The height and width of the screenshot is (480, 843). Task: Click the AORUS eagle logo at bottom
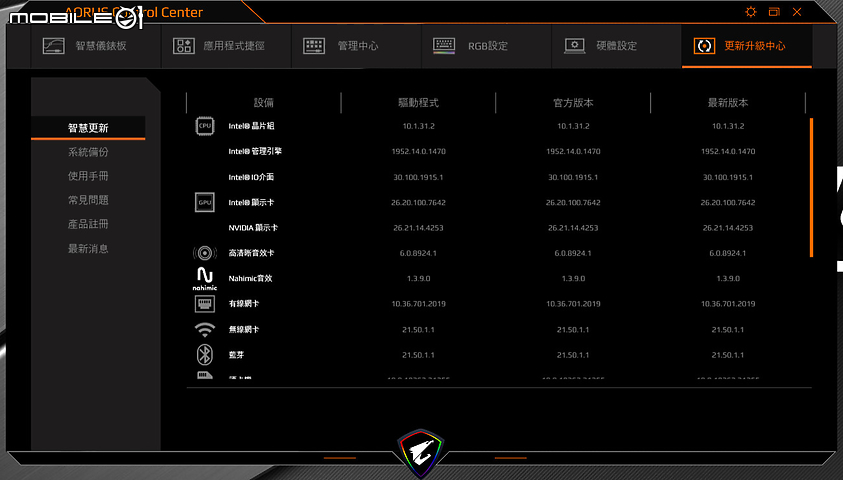click(421, 453)
